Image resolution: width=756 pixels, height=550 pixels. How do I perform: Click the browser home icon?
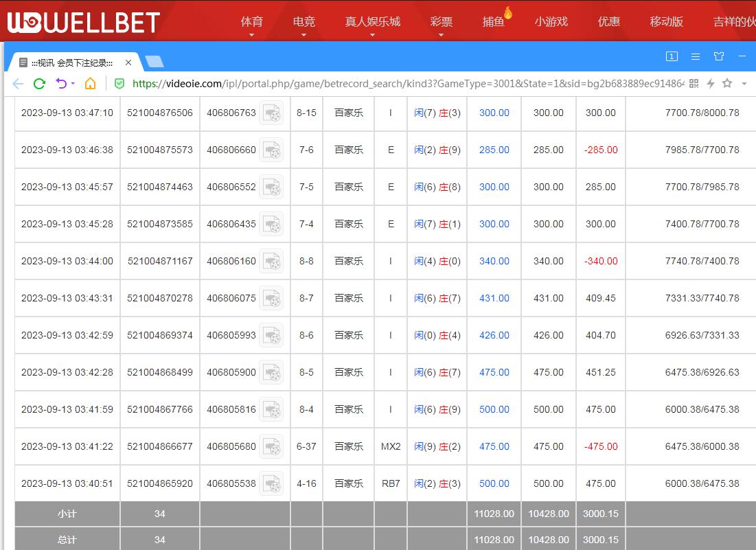point(90,83)
